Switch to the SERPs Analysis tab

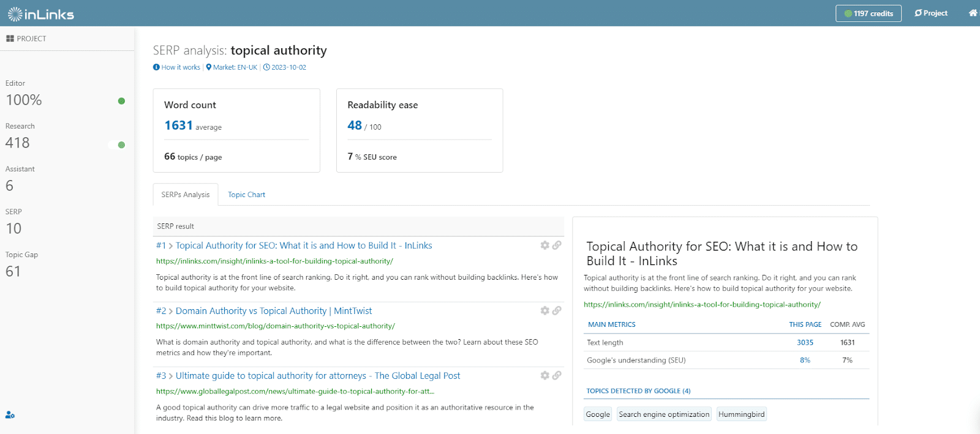pyautogui.click(x=186, y=195)
